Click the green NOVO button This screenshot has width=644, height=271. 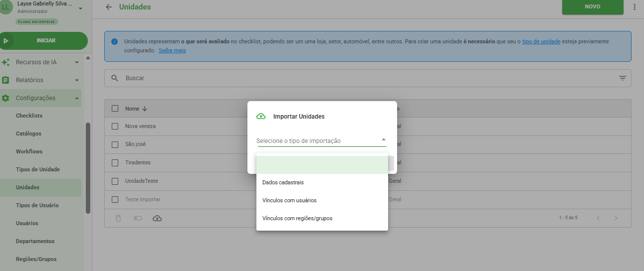(593, 7)
